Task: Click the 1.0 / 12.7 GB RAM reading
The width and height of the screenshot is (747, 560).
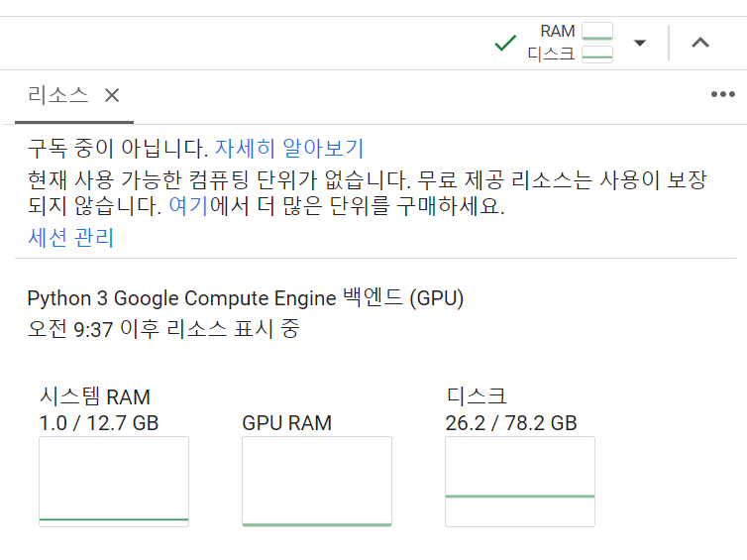Action: pyautogui.click(x=99, y=424)
